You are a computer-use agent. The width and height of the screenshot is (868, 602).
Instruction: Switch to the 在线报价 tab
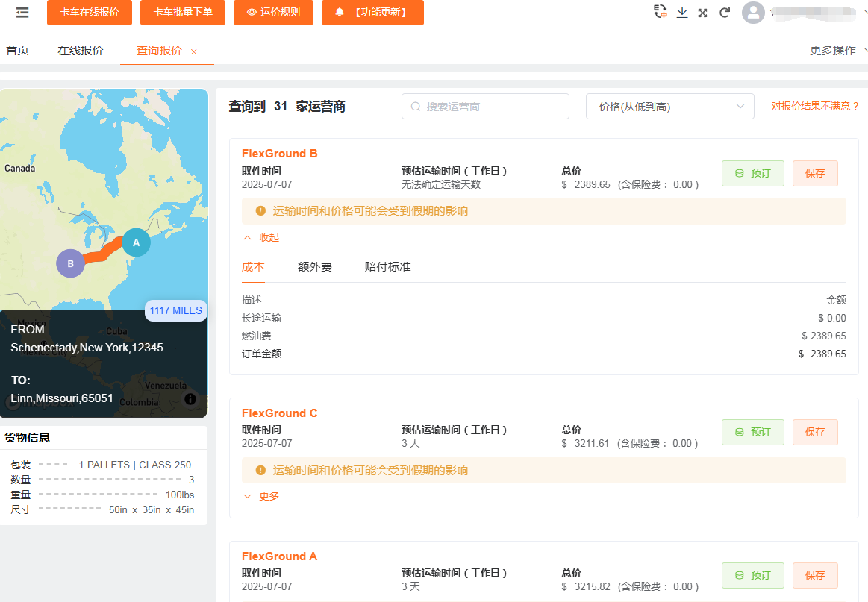(x=81, y=50)
